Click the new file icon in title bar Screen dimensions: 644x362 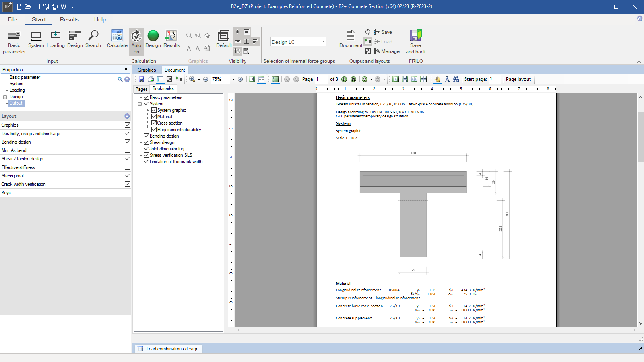tap(19, 7)
